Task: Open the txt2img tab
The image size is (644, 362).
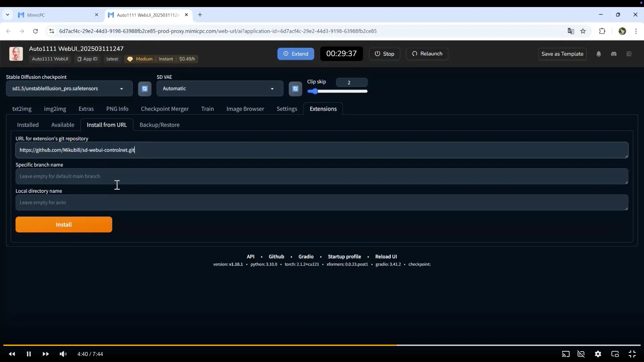Action: [x=22, y=109]
